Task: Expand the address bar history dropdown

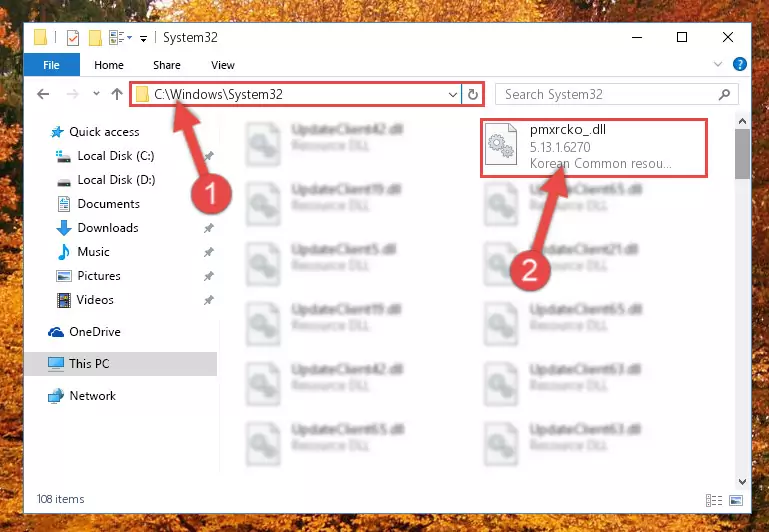Action: click(453, 94)
